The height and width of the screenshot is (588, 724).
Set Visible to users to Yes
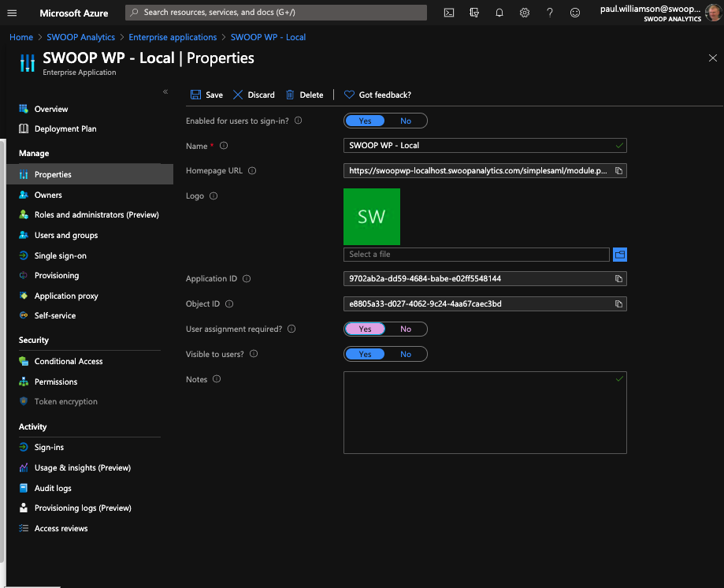point(365,354)
